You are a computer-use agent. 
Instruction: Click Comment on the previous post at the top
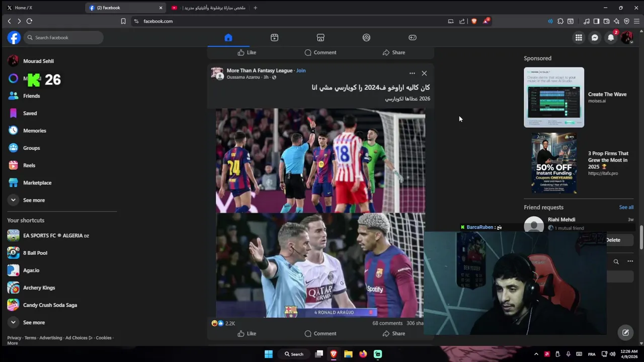click(320, 52)
